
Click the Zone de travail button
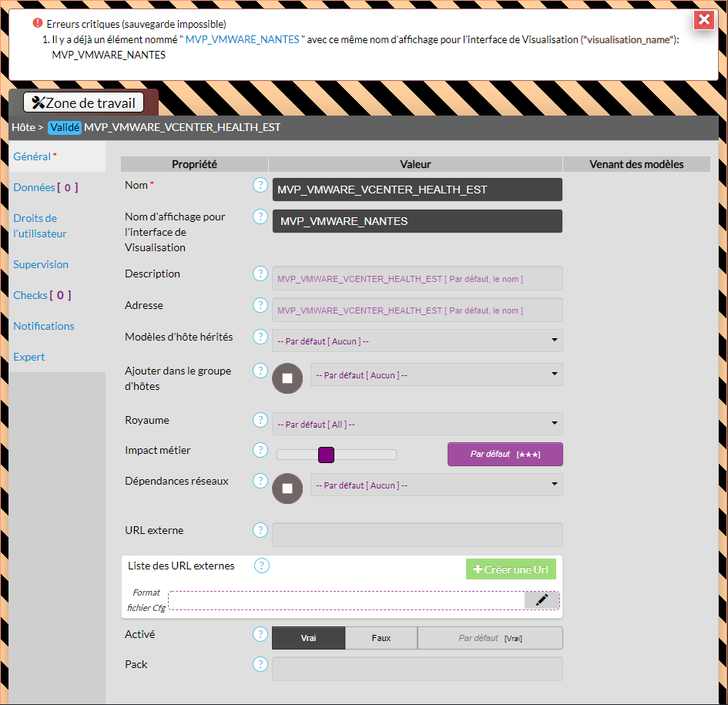pyautogui.click(x=83, y=102)
